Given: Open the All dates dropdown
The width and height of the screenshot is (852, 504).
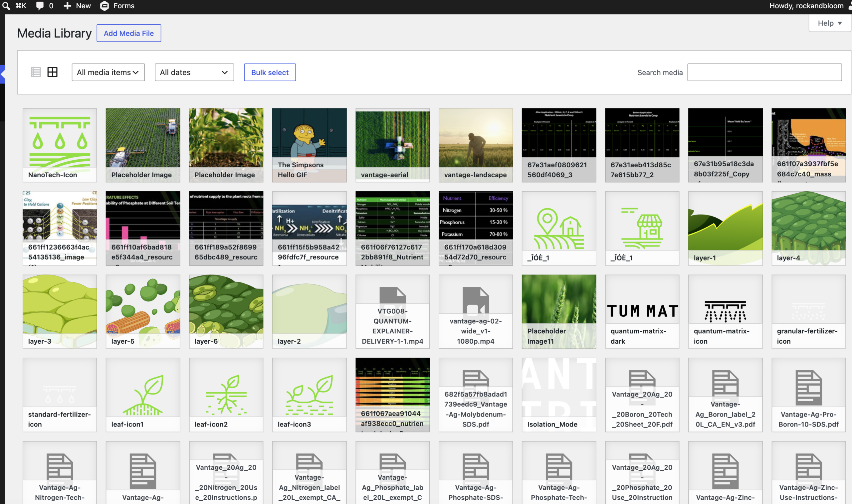Looking at the screenshot, I should (194, 72).
